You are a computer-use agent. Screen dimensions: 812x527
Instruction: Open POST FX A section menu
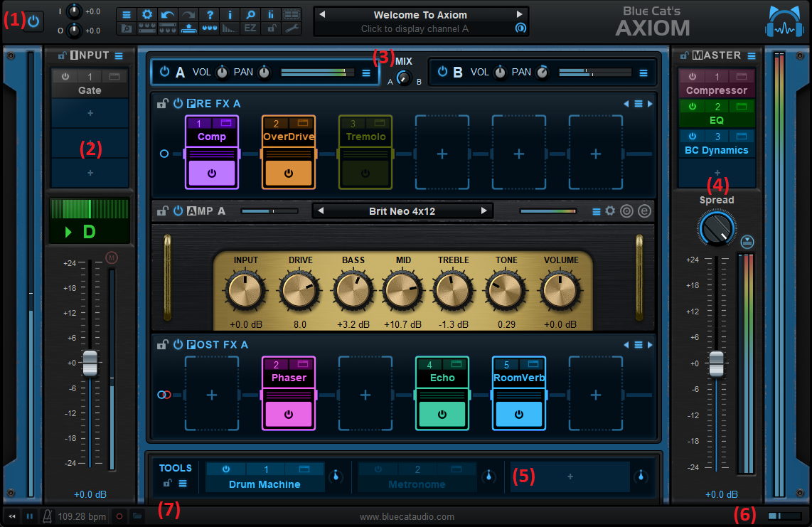pos(639,345)
